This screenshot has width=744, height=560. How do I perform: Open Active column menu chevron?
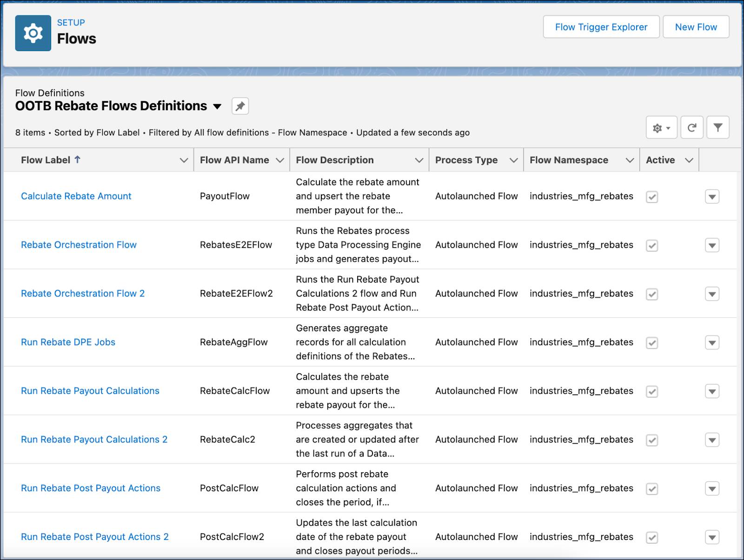(689, 160)
